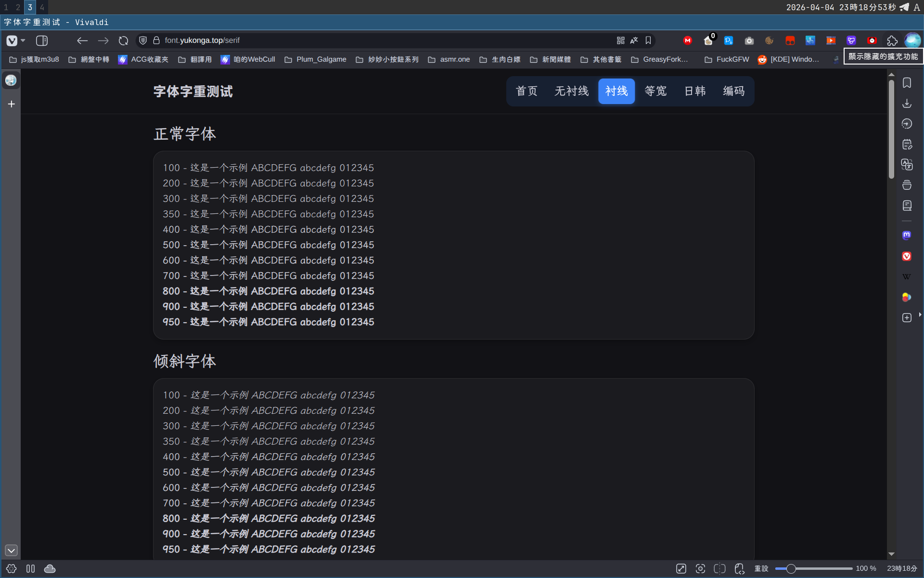Capture a page screenshot from the status bar

pyautogui.click(x=701, y=568)
